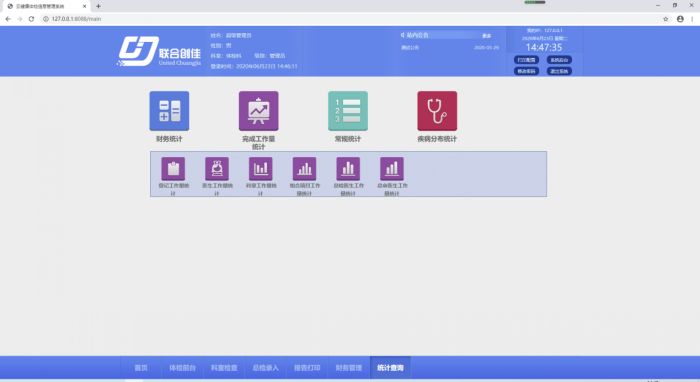
Task: Select the active 统计查询 bottom tab
Action: click(x=390, y=368)
